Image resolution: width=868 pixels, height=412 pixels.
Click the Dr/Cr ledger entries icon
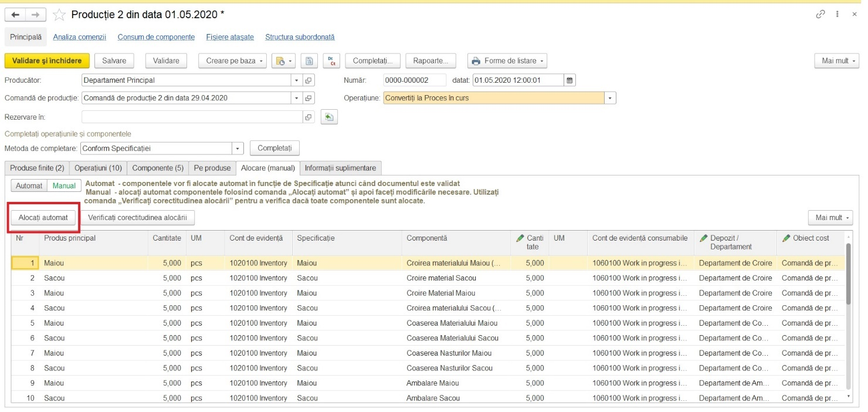pyautogui.click(x=331, y=61)
